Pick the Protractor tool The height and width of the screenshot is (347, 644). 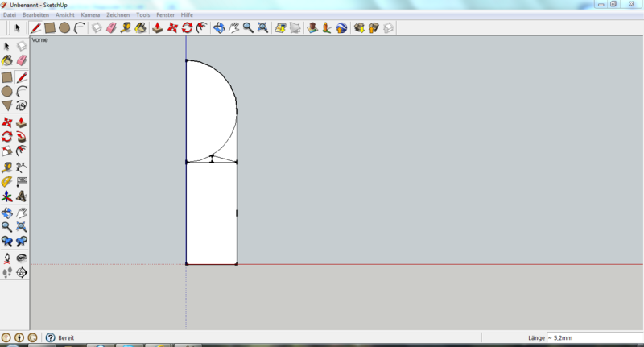[x=6, y=182]
